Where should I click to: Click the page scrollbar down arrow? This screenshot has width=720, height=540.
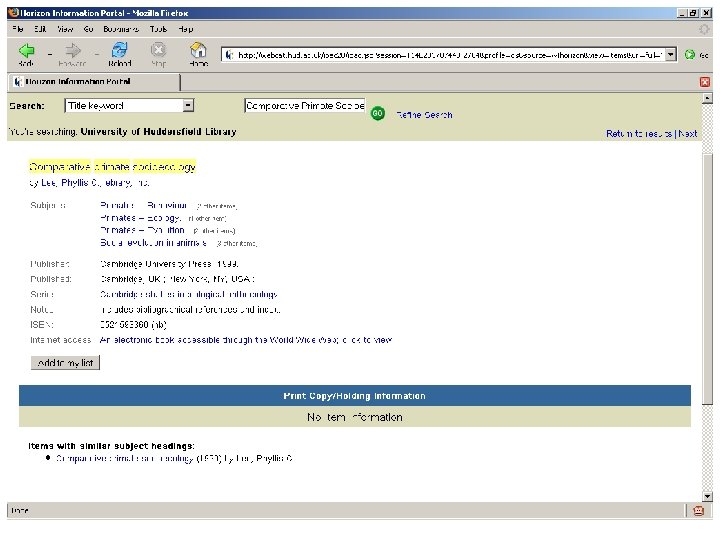(x=707, y=496)
